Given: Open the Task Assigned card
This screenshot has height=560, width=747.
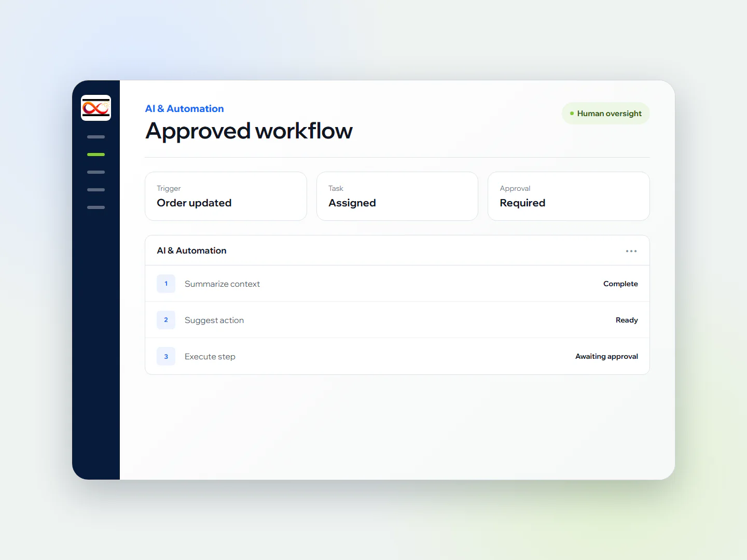Looking at the screenshot, I should pos(397,197).
